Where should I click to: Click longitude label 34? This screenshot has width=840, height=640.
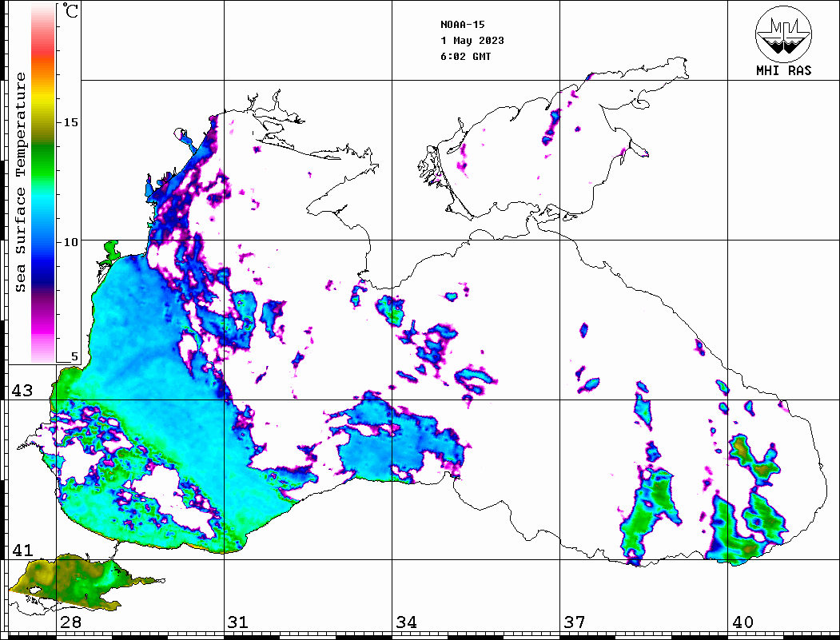click(x=407, y=622)
